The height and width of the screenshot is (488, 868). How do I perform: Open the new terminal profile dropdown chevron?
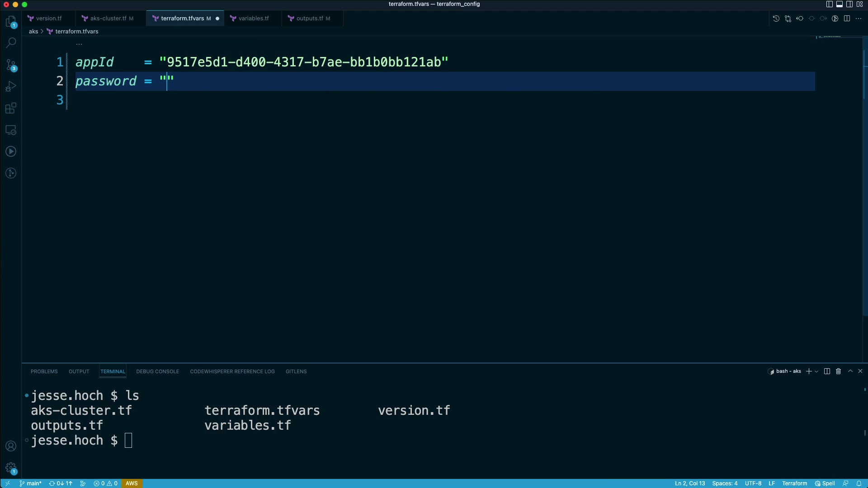[x=816, y=371]
